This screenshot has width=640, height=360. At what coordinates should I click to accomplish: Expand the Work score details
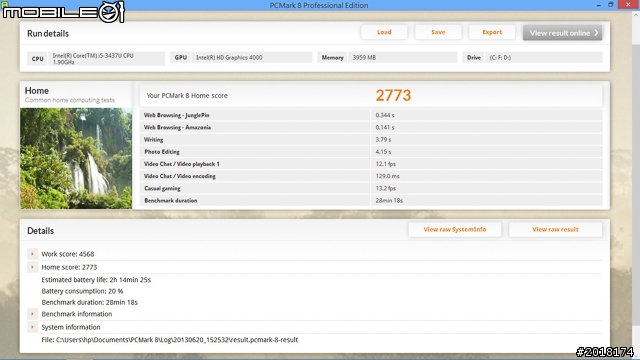[x=32, y=254]
